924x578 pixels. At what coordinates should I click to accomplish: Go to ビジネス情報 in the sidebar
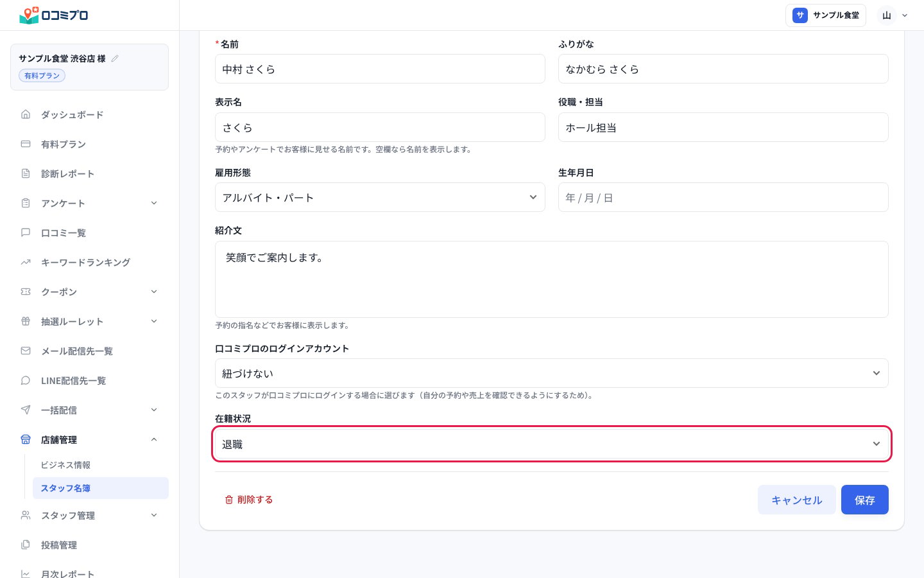pyautogui.click(x=65, y=465)
